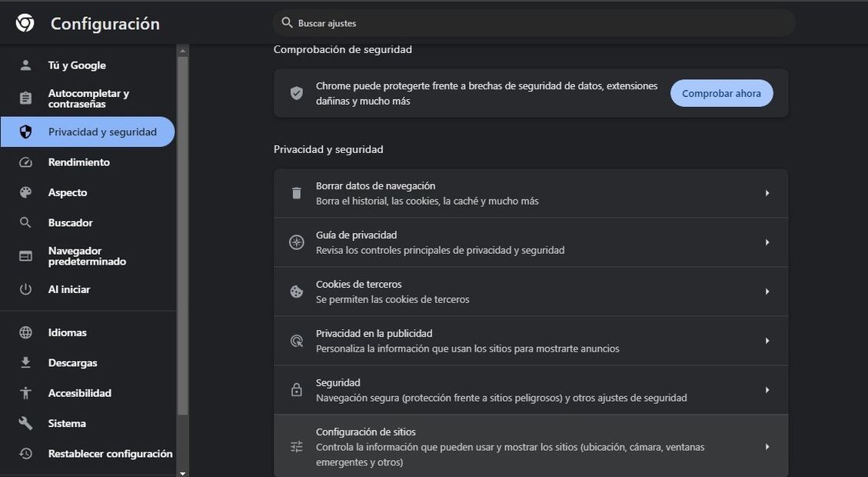The width and height of the screenshot is (868, 477).
Task: Click the sidebar scrollbar down arrow
Action: [x=182, y=472]
